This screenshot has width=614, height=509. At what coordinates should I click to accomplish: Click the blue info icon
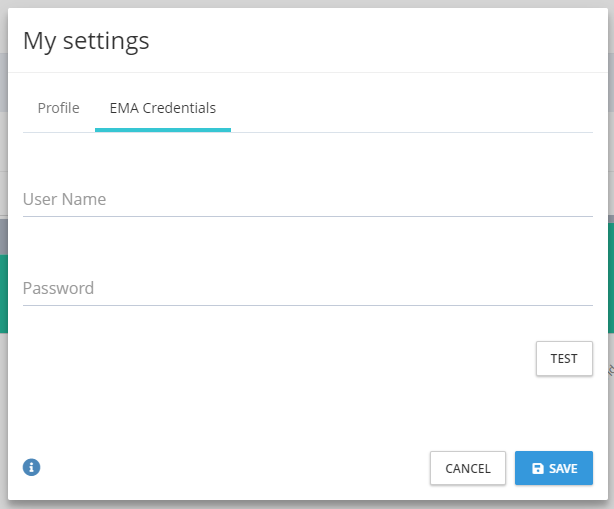pos(31,467)
